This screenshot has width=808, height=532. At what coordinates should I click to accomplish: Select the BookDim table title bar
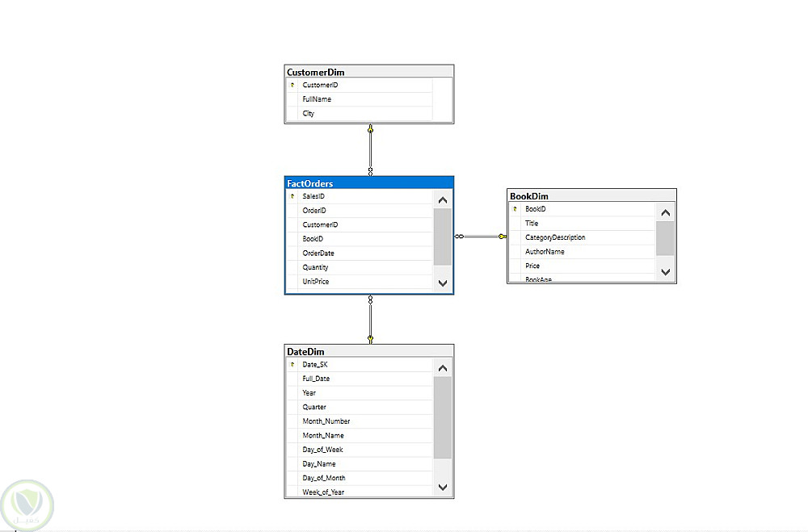coord(591,196)
